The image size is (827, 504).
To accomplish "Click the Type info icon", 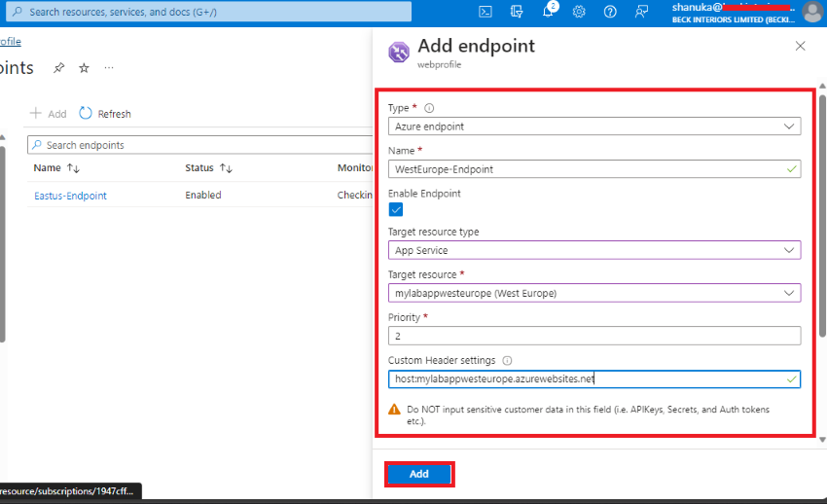I will click(x=429, y=108).
